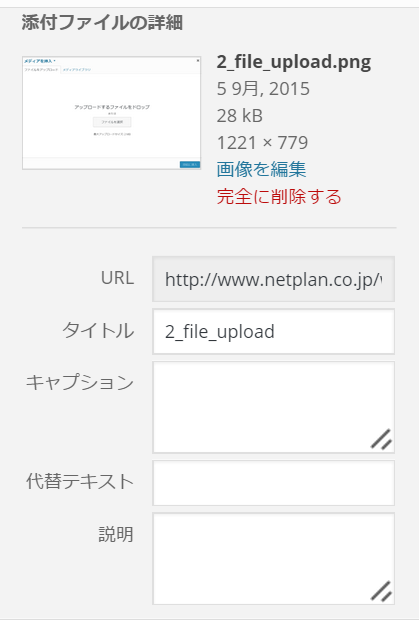Click inside the キャプション text area

274,407
